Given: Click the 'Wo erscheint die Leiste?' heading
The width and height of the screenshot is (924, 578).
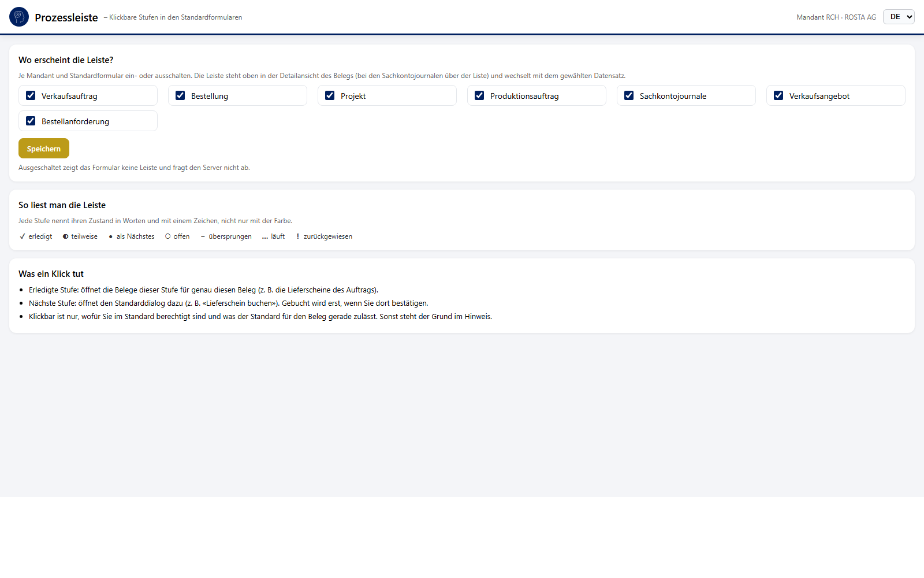Looking at the screenshot, I should (66, 60).
